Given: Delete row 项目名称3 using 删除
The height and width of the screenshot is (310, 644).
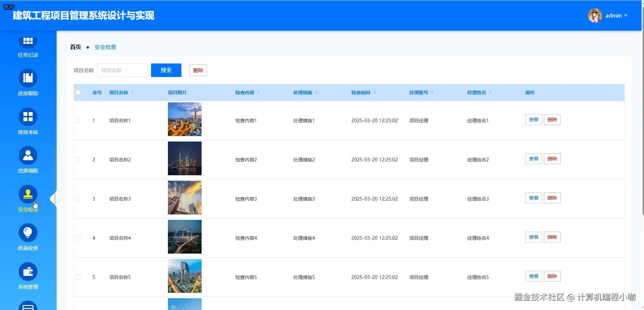Looking at the screenshot, I should (x=552, y=198).
